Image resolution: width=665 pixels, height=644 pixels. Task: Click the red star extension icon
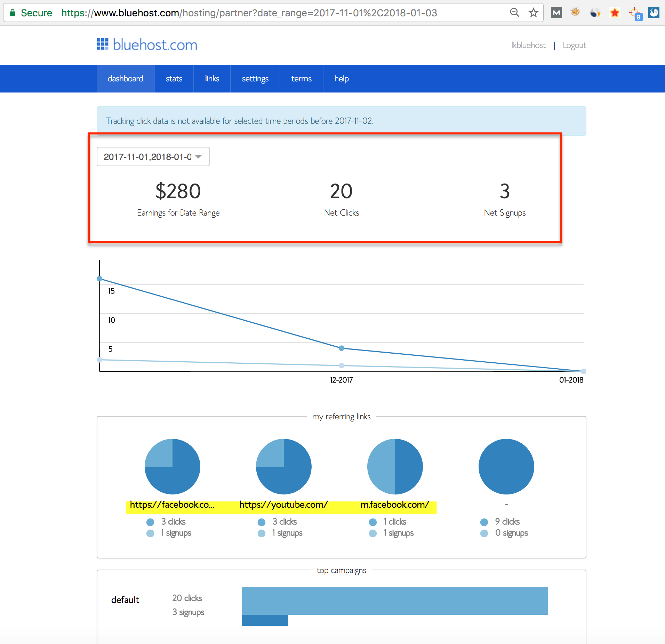coord(615,13)
